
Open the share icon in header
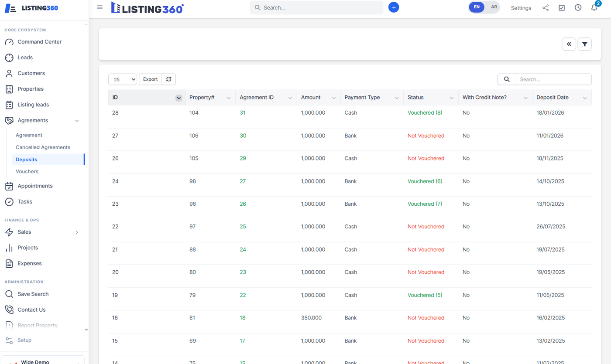[x=546, y=8]
